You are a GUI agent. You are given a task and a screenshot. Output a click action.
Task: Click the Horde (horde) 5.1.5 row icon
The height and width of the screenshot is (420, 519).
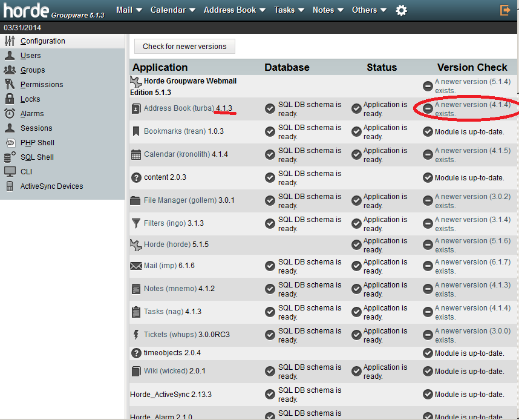pyautogui.click(x=135, y=244)
